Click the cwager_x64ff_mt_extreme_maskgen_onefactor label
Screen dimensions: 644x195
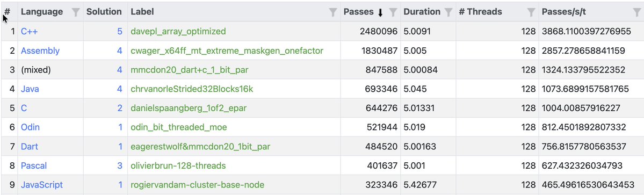pyautogui.click(x=227, y=50)
